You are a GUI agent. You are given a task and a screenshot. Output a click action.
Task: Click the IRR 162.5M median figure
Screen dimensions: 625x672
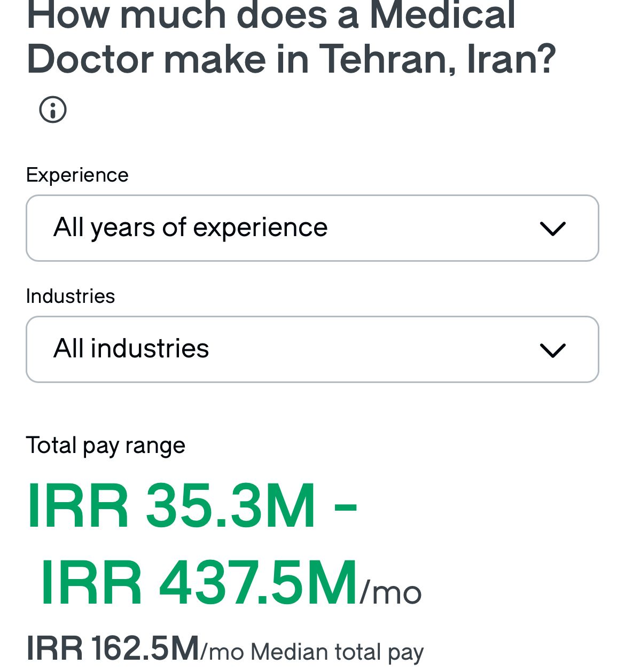pos(113,648)
